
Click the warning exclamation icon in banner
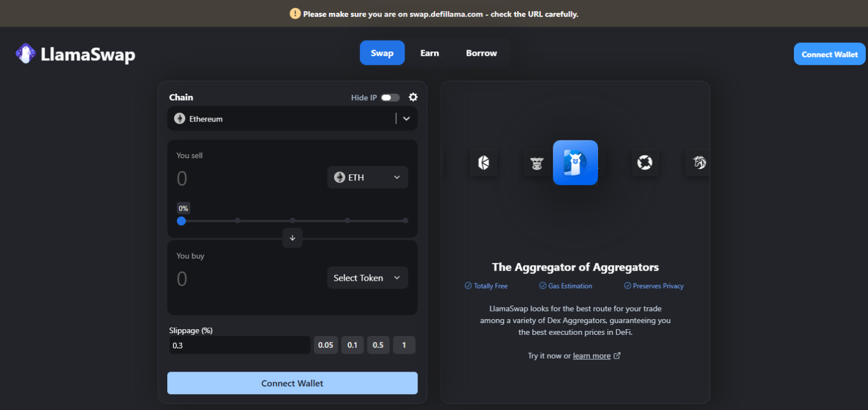[x=295, y=14]
